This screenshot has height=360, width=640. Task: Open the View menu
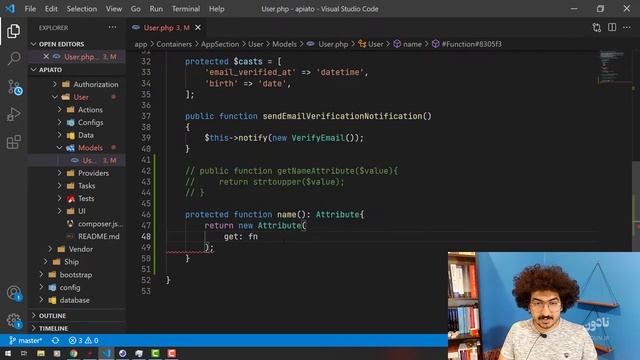tap(114, 9)
